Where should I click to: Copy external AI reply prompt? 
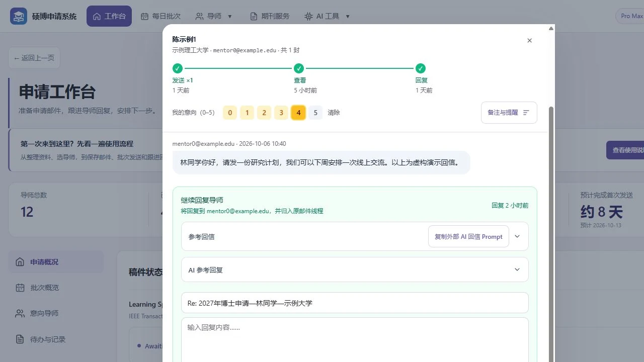pyautogui.click(x=468, y=236)
